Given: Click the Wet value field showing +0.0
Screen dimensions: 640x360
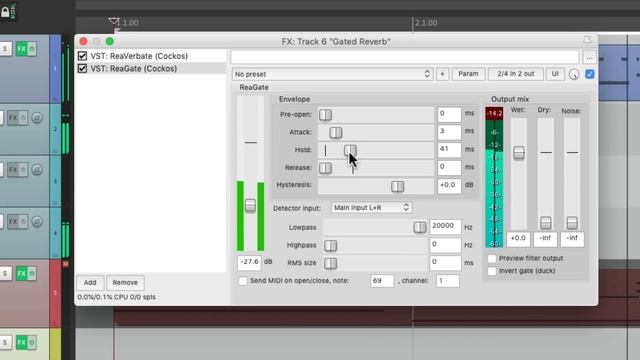Looking at the screenshot, I should pos(518,239).
